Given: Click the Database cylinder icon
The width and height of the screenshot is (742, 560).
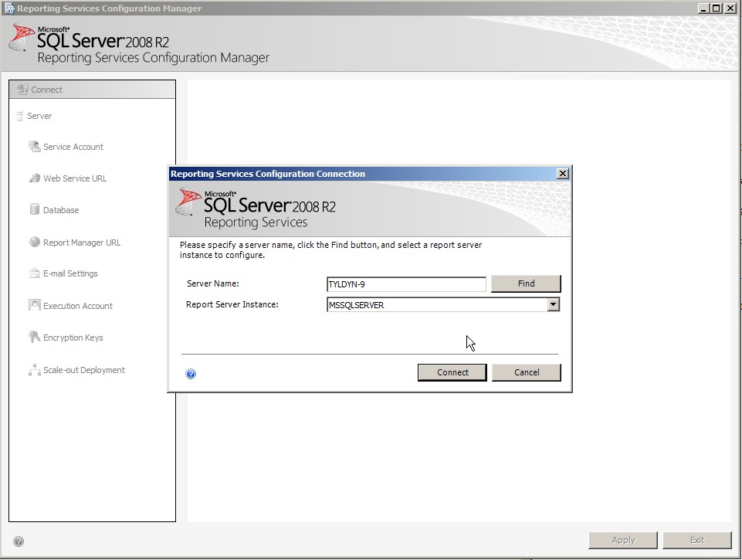Looking at the screenshot, I should point(34,209).
